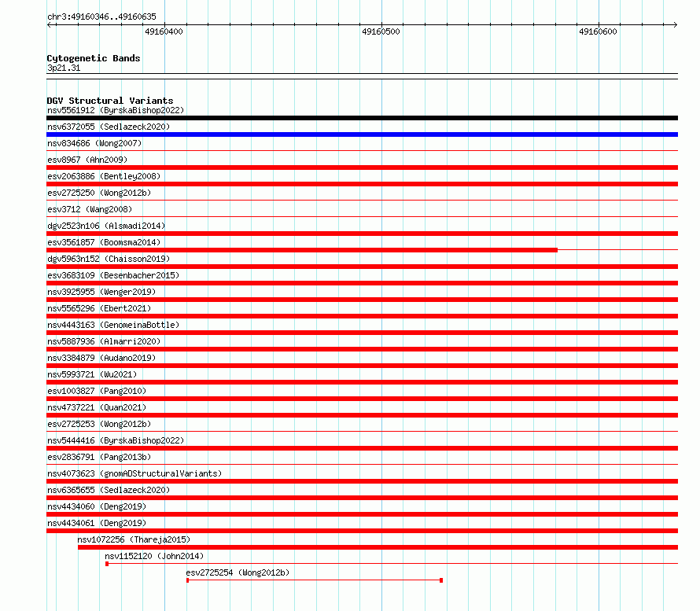Click the 3p21.31 band label
The height and width of the screenshot is (611, 700).
(x=64, y=68)
